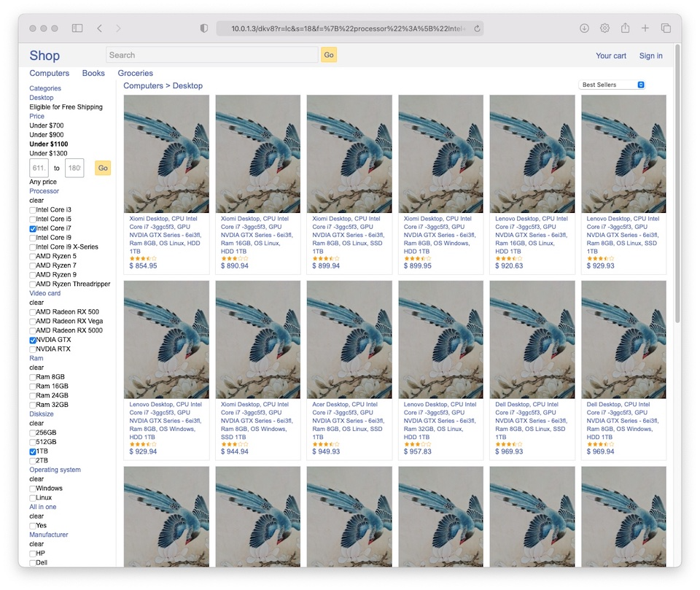Open the settings gear icon

point(604,28)
